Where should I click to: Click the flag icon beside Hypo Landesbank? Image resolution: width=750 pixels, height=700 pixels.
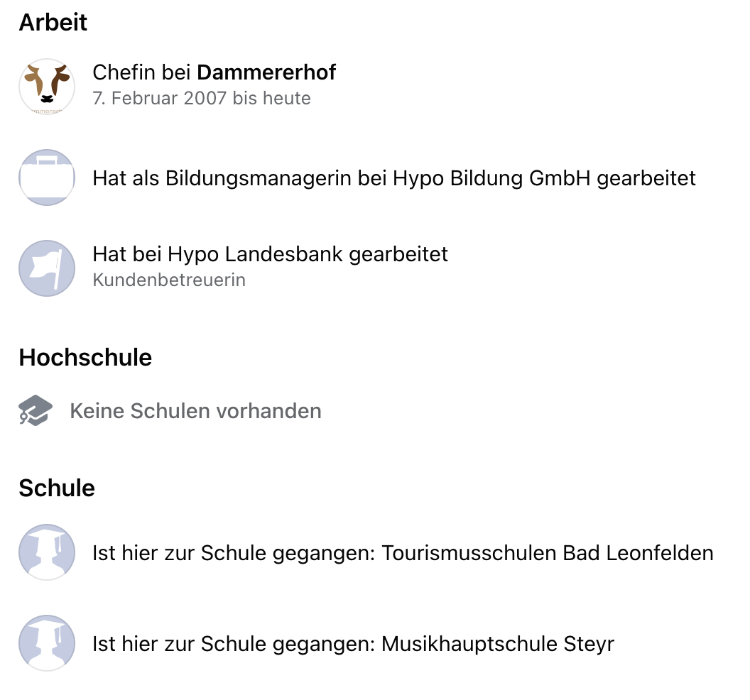pyautogui.click(x=47, y=268)
